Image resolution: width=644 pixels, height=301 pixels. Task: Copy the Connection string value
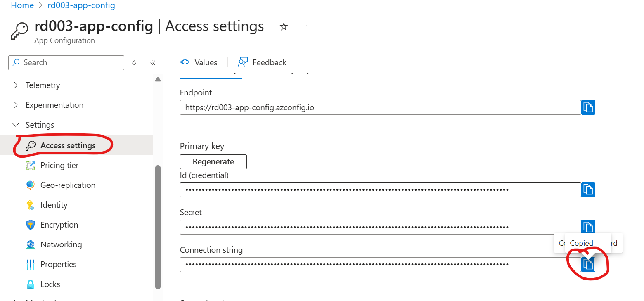click(x=588, y=265)
